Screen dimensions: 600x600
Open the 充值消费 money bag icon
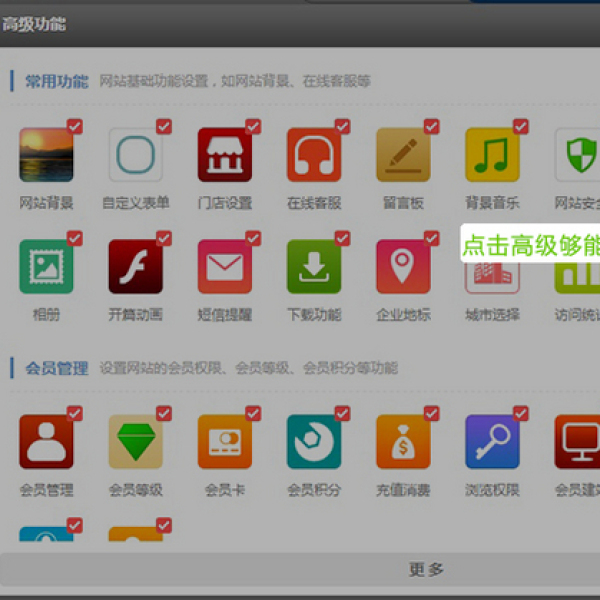click(x=403, y=442)
